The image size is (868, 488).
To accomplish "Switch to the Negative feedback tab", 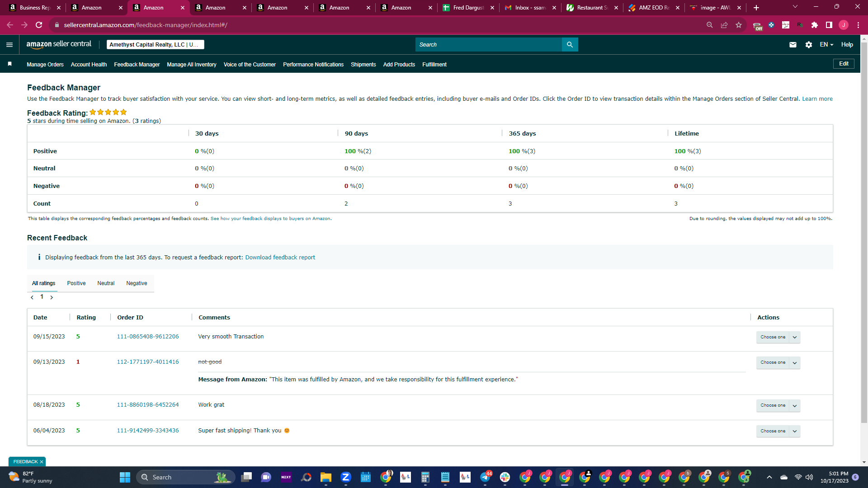I will pyautogui.click(x=137, y=283).
